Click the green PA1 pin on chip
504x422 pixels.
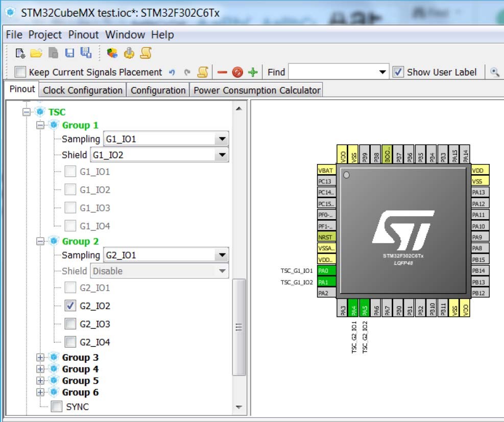tap(327, 282)
